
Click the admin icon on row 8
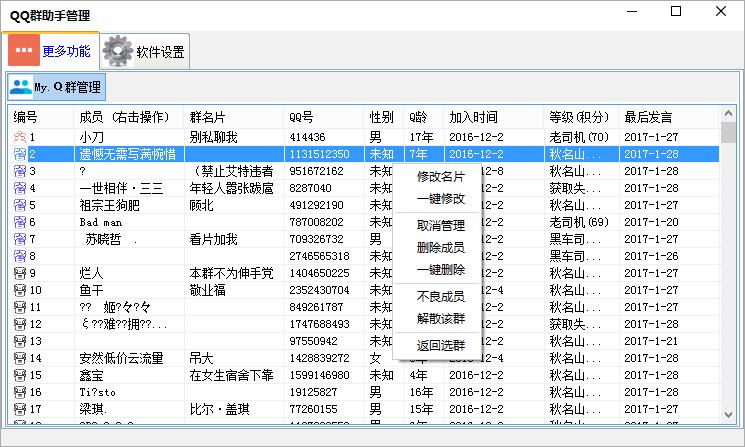tap(19, 256)
